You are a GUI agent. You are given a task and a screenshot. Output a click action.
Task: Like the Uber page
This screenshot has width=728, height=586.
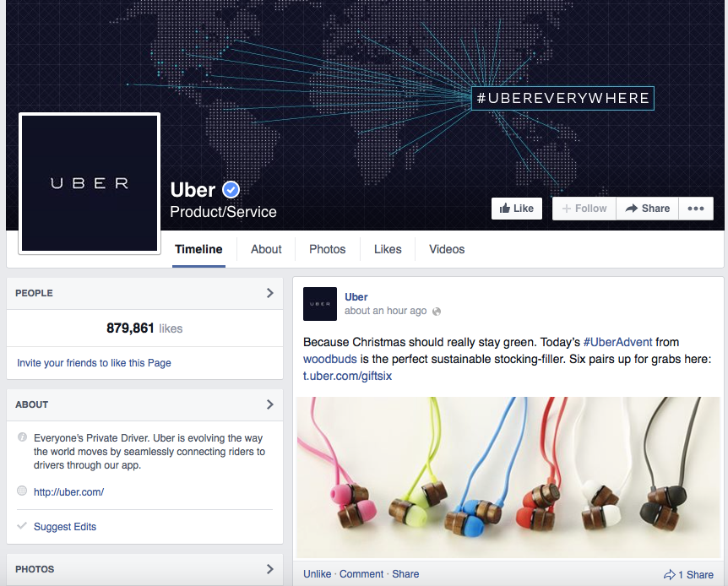tap(517, 209)
